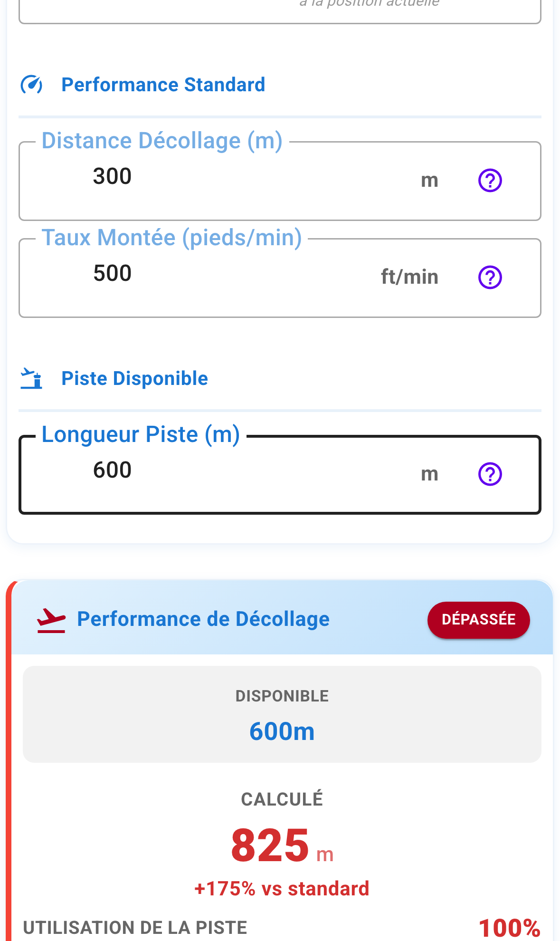560x941 pixels.
Task: Focus the Longueur Piste input showing 600
Action: tap(237, 470)
